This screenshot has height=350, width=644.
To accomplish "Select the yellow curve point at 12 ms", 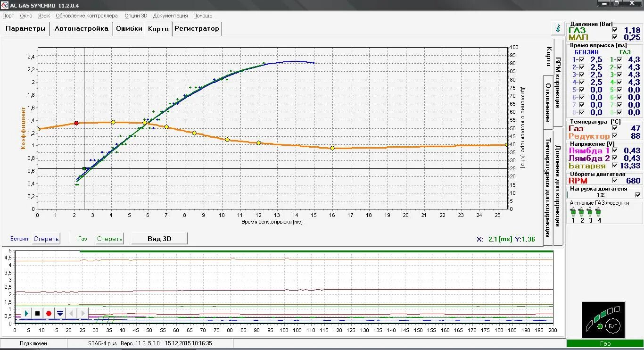I will (258, 142).
